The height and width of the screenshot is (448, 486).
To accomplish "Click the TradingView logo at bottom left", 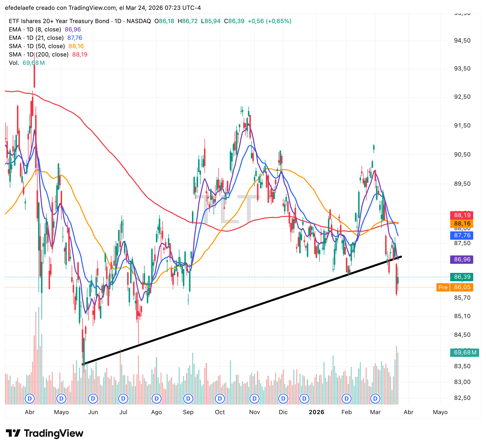I will click(44, 433).
